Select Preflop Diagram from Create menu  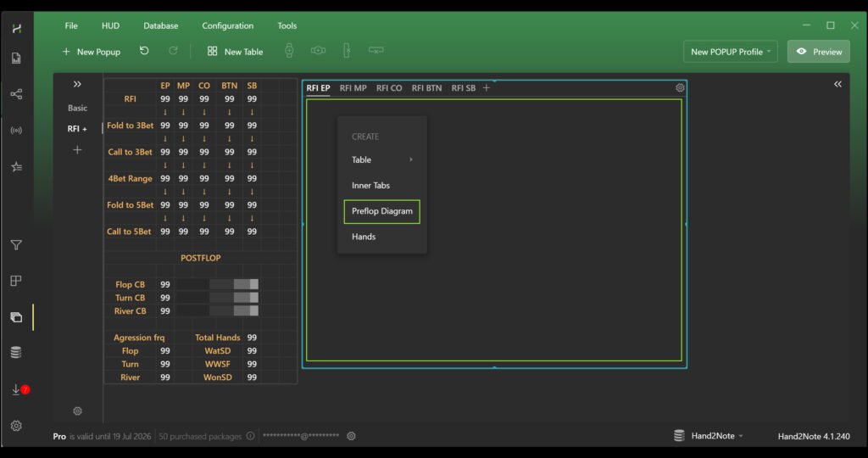[381, 211]
